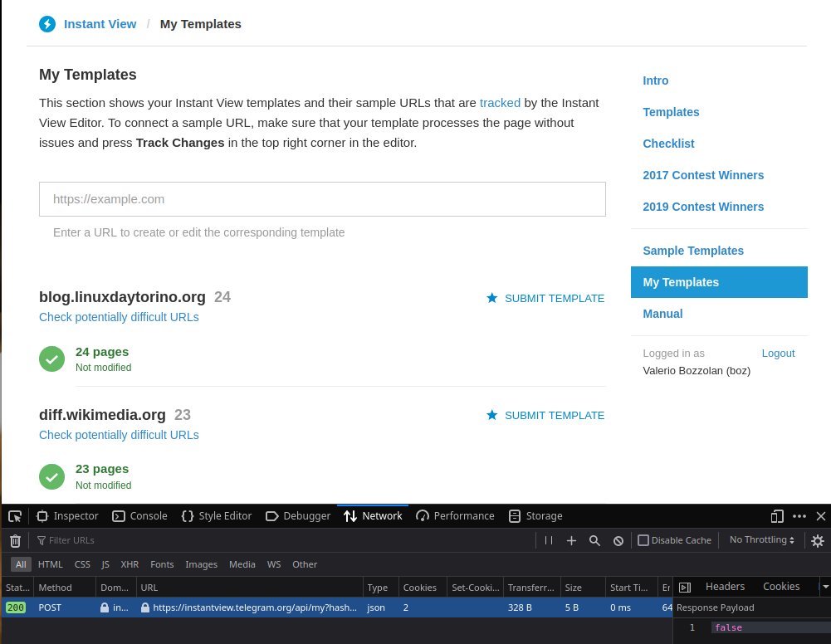831x644 pixels.
Task: Activate the element picker icon in devtools
Action: point(15,516)
